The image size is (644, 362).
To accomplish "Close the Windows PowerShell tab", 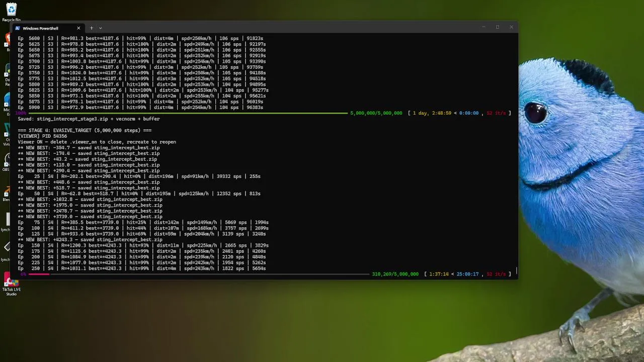I will click(78, 28).
